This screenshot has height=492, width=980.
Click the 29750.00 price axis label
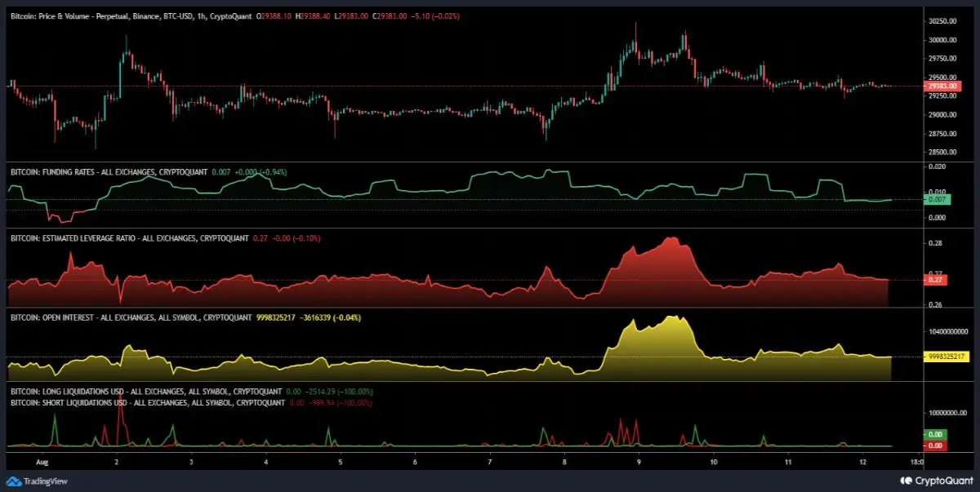943,59
